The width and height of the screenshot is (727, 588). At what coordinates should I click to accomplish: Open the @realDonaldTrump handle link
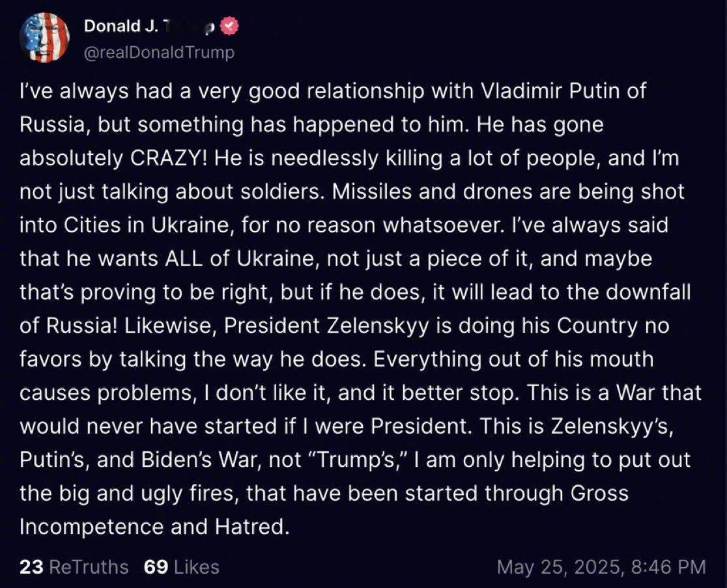tap(159, 52)
